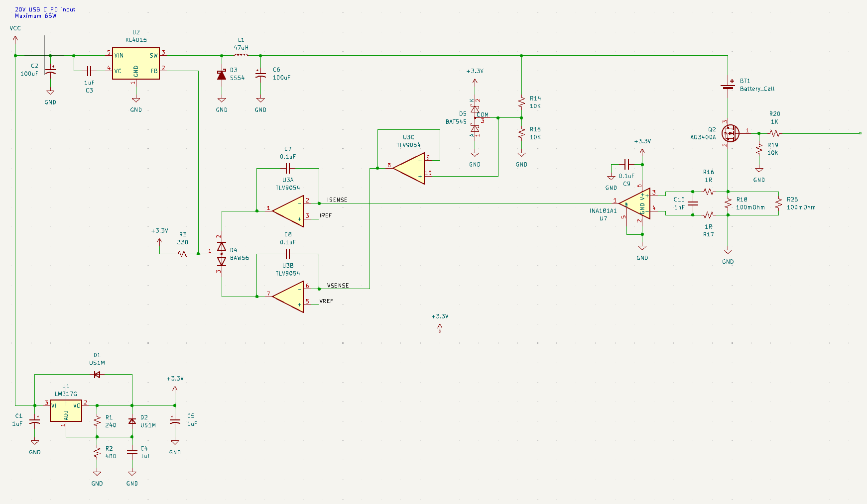The image size is (867, 504).
Task: Select the R3 330 resistor symbol
Action: pyautogui.click(x=183, y=254)
